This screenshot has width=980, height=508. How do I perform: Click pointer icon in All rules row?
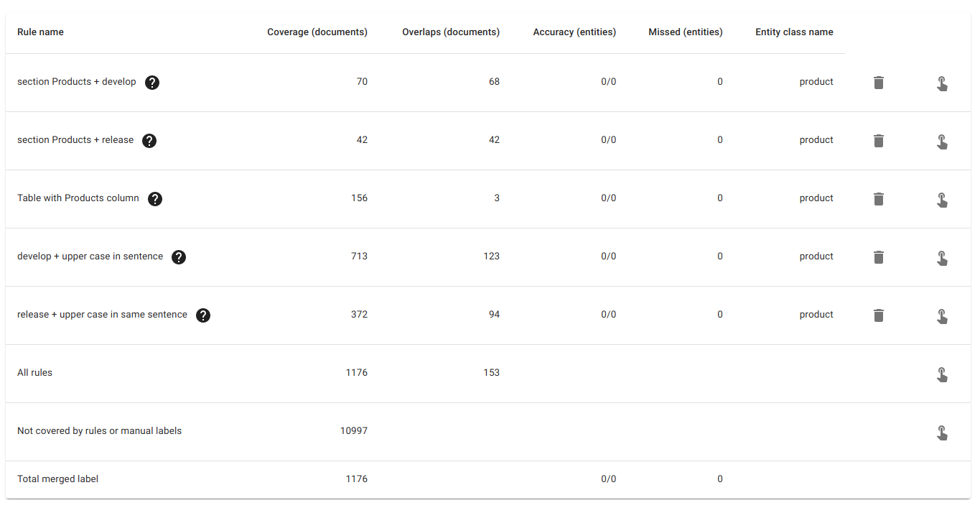[942, 374]
